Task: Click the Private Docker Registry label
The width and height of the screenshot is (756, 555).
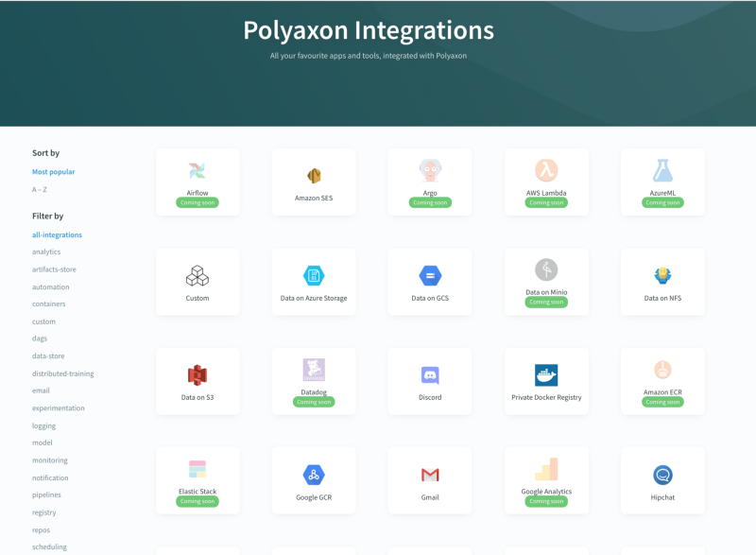Action: (546, 397)
